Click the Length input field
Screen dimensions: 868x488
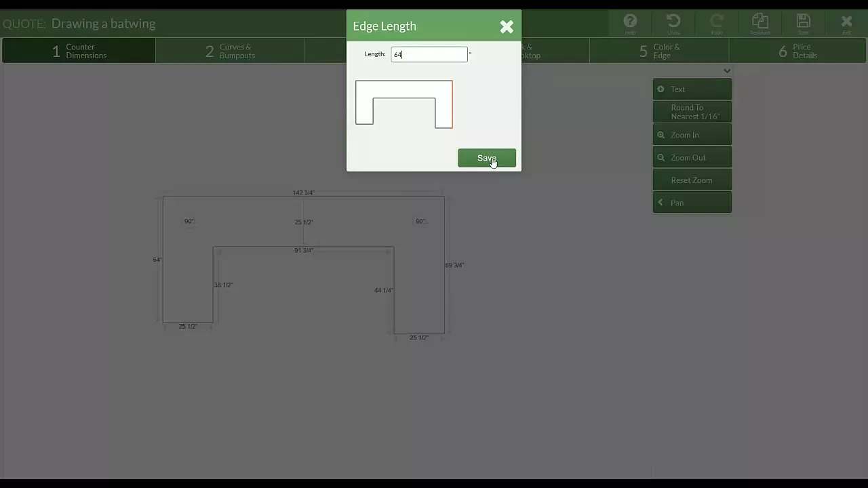pyautogui.click(x=429, y=54)
